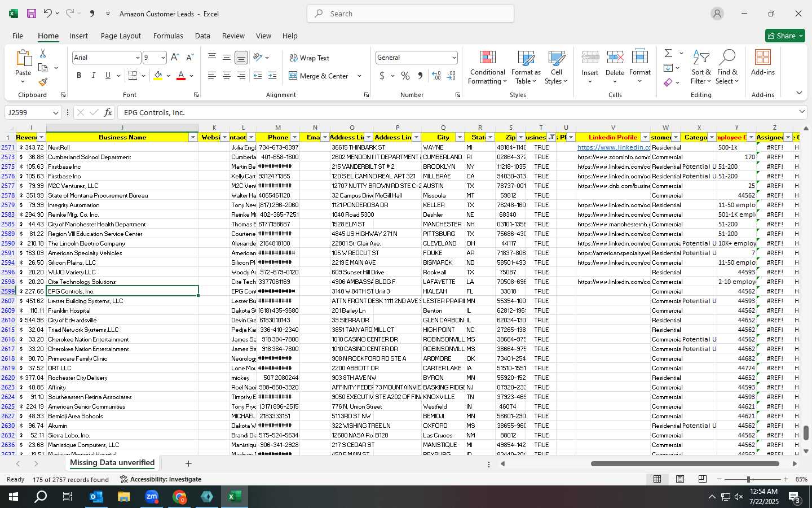Apply Bold formatting
This screenshot has height=508, width=812.
79,76
